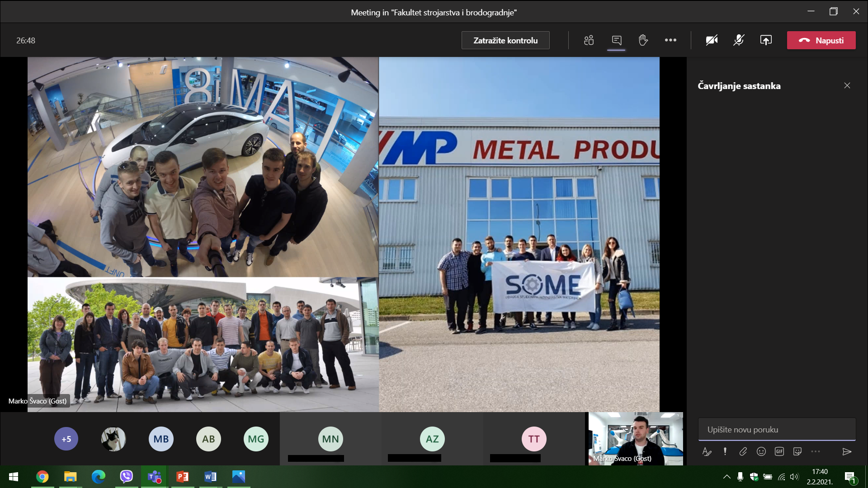Image resolution: width=868 pixels, height=488 pixels.
Task: Show the +5 additional participants
Action: (x=66, y=439)
